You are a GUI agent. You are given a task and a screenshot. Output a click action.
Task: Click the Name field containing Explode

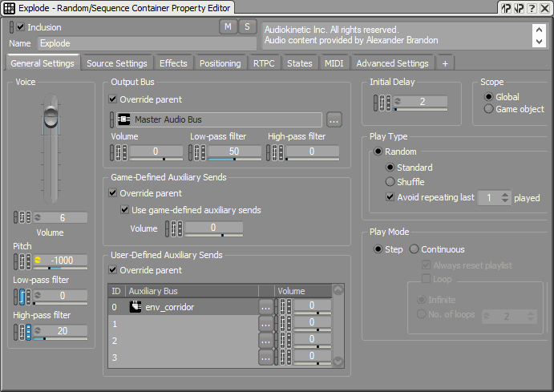point(147,43)
